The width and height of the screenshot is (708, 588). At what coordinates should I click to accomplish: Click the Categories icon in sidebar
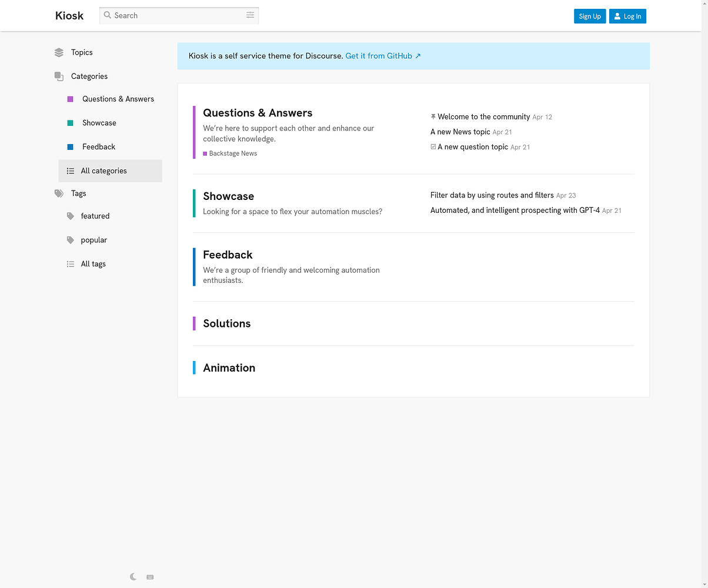click(x=59, y=76)
